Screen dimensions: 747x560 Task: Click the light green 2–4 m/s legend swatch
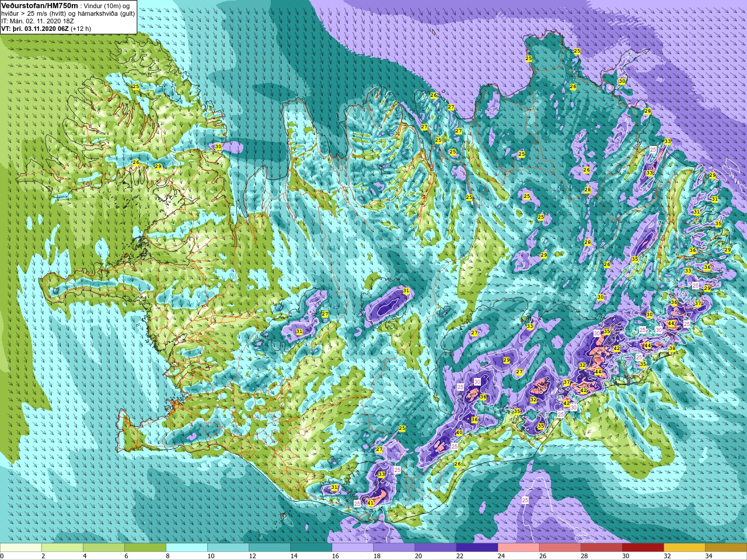[62, 547]
